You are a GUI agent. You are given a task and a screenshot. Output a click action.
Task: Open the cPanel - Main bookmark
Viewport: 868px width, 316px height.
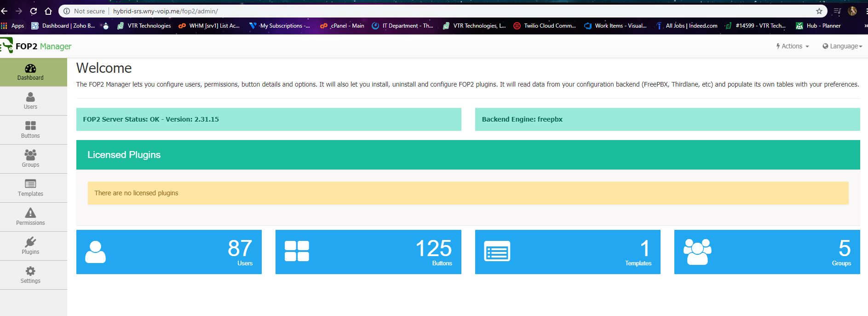(342, 26)
